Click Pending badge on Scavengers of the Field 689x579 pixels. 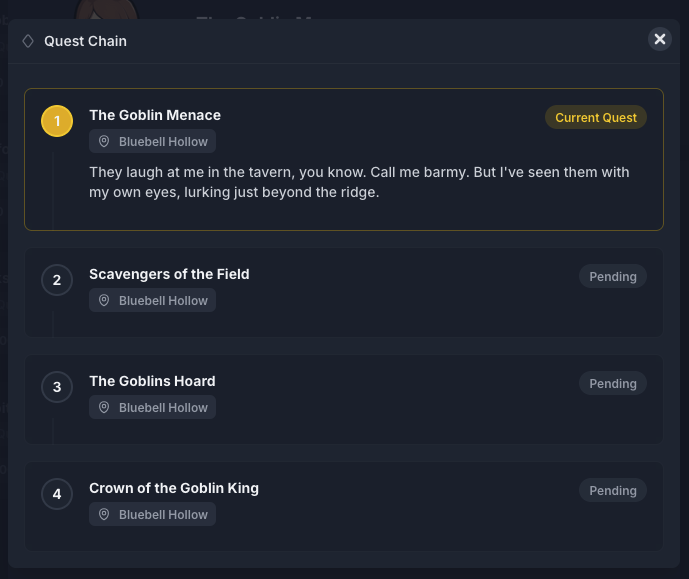pyautogui.click(x=613, y=277)
